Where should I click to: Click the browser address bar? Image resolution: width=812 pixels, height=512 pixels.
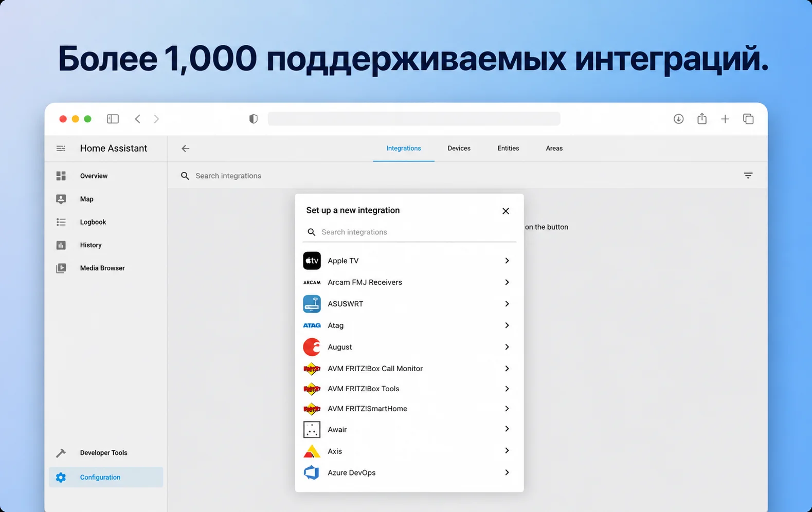[x=414, y=119]
